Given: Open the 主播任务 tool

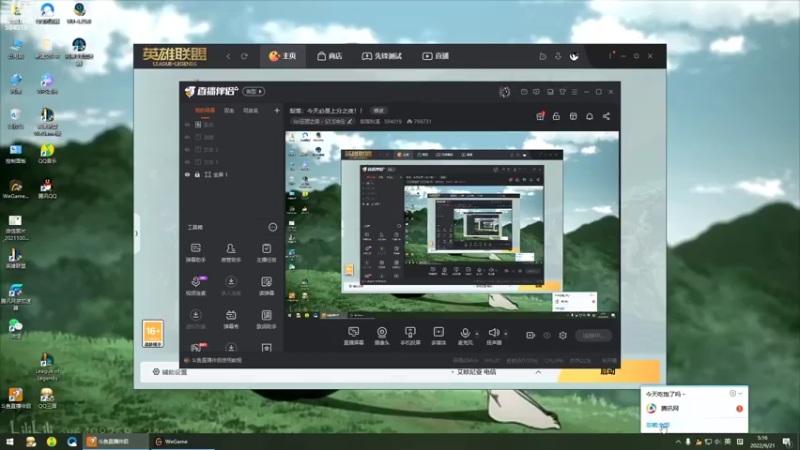Looking at the screenshot, I should 266,253.
